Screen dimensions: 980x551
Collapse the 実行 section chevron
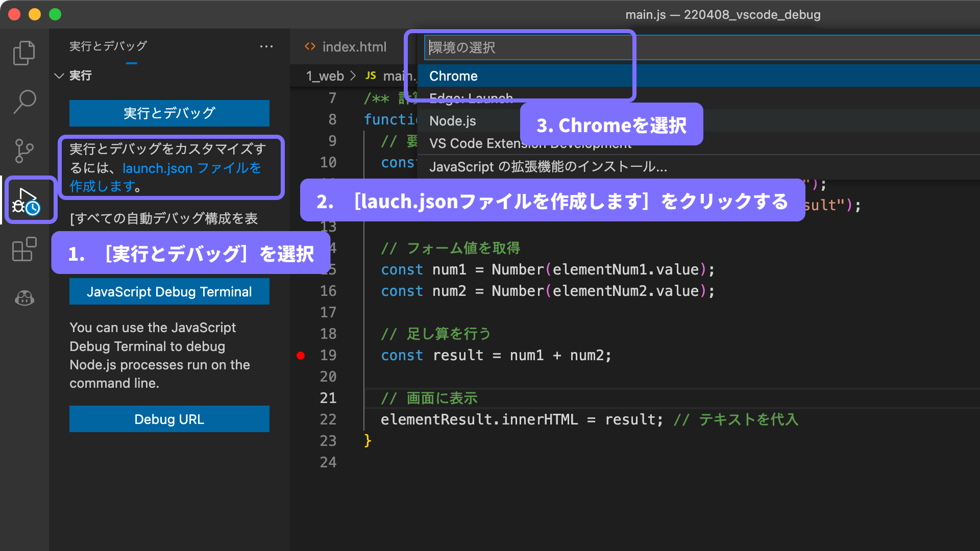pyautogui.click(x=59, y=76)
